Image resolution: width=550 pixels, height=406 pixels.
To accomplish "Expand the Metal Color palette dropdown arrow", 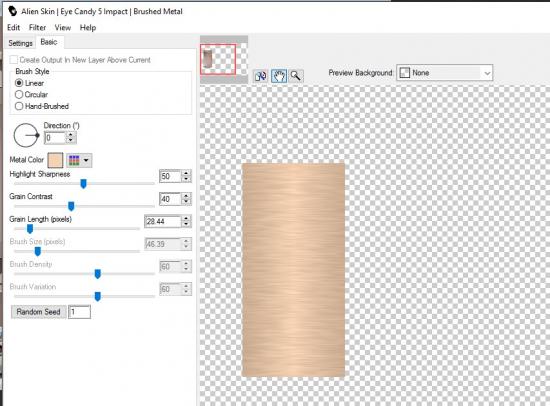I will [x=86, y=160].
